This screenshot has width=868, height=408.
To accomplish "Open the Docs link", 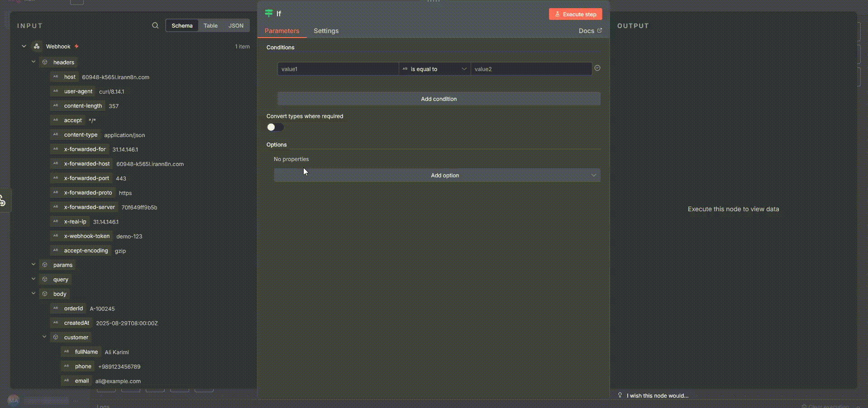I will 590,31.
